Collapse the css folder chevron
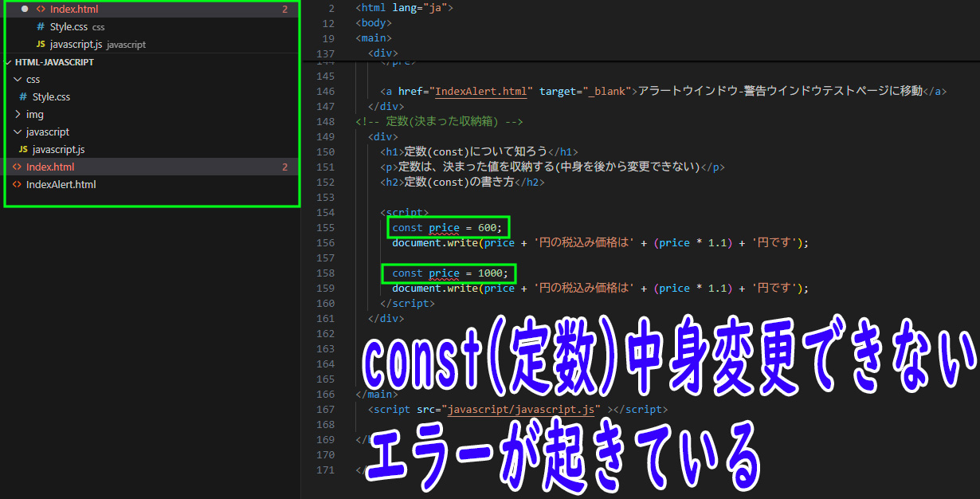This screenshot has height=499, width=980. 18,80
